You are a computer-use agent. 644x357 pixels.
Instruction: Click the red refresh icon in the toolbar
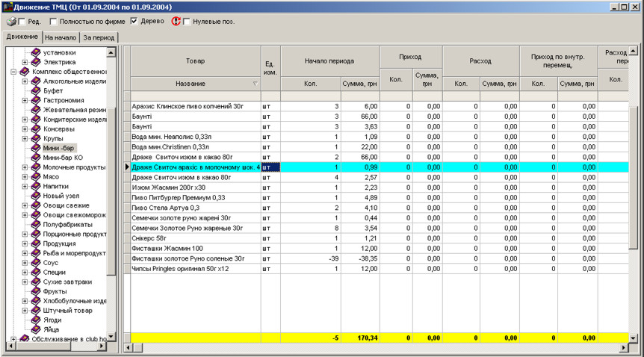[176, 21]
